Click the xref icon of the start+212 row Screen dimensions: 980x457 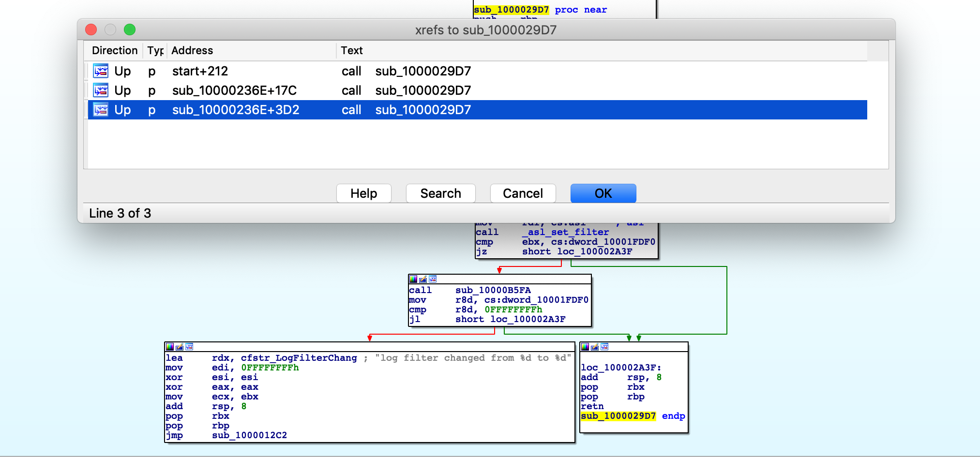pyautogui.click(x=101, y=71)
